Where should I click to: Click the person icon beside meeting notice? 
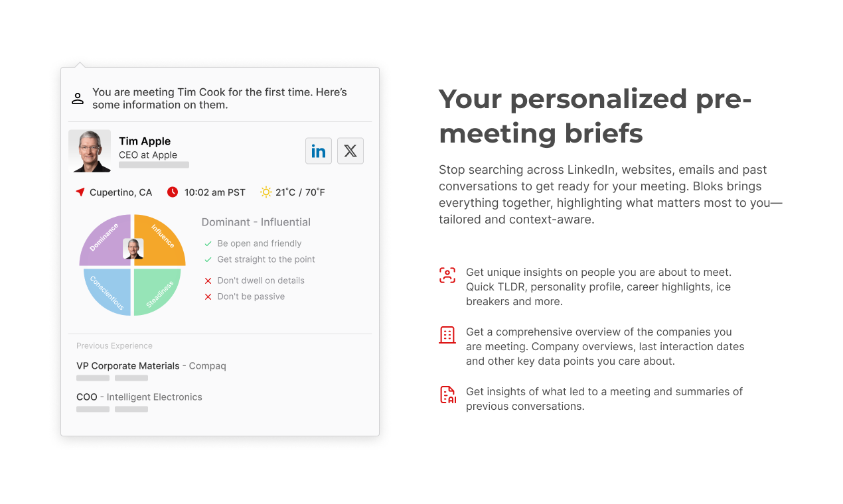[x=78, y=99]
